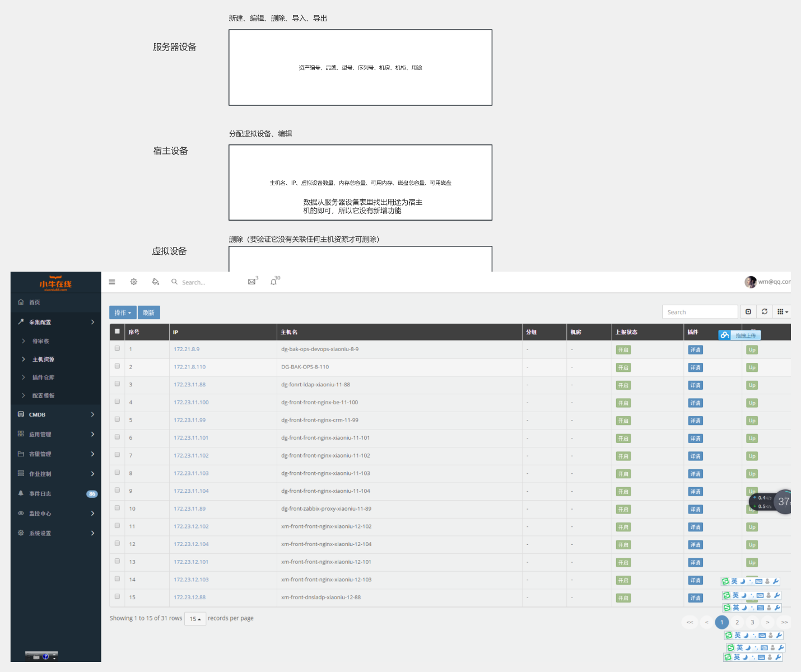Image resolution: width=801 pixels, height=672 pixels.
Task: Open IP link 172.23.11.100
Action: (x=191, y=403)
